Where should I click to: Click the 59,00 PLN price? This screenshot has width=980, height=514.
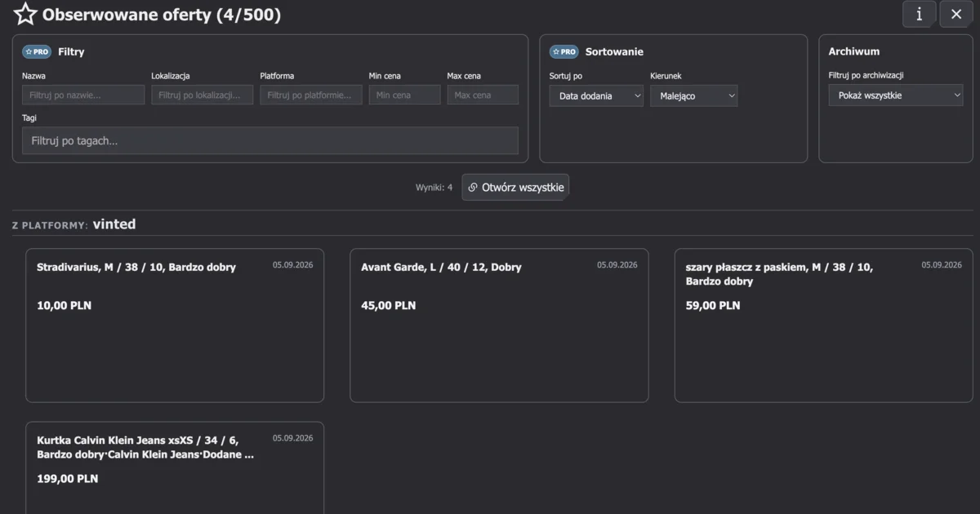tap(713, 306)
